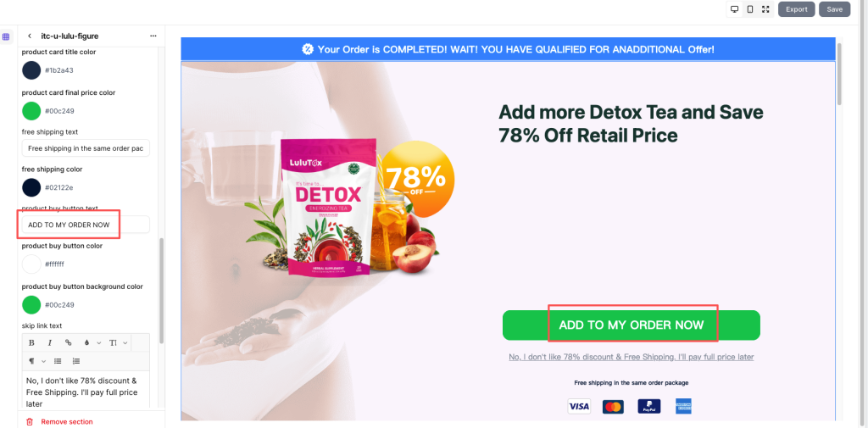The height and width of the screenshot is (428, 868).
Task: Click the Save button
Action: [835, 9]
